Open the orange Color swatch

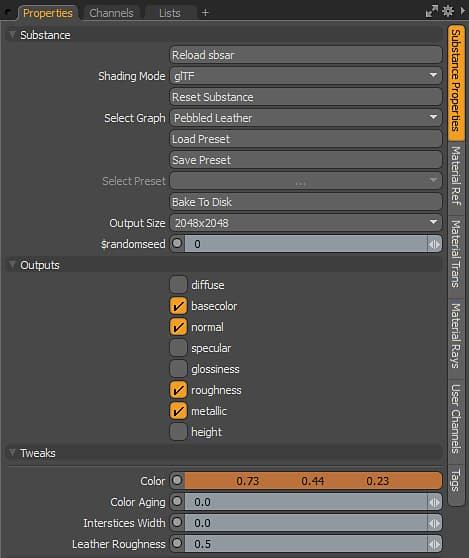point(313,481)
